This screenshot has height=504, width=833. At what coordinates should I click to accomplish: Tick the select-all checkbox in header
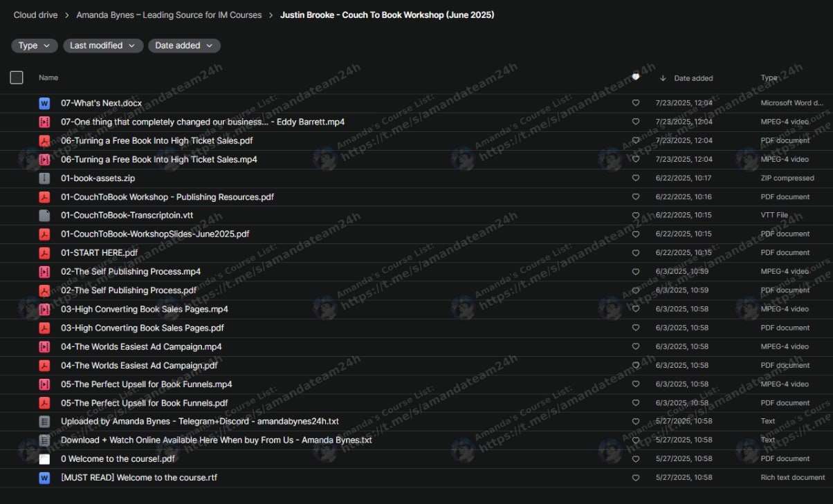[x=17, y=77]
